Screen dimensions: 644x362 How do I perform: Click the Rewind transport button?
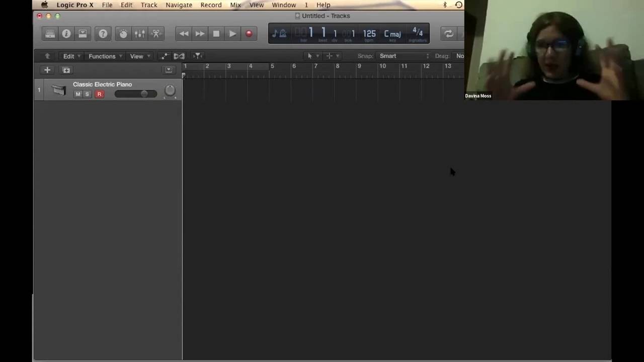(x=184, y=34)
